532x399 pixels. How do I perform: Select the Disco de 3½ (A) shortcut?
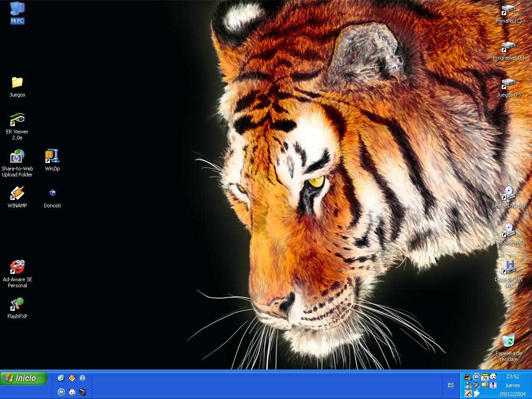point(508,267)
